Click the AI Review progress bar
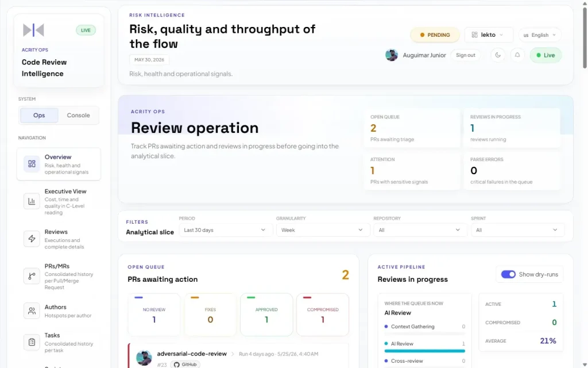The image size is (588, 368). coord(424,351)
